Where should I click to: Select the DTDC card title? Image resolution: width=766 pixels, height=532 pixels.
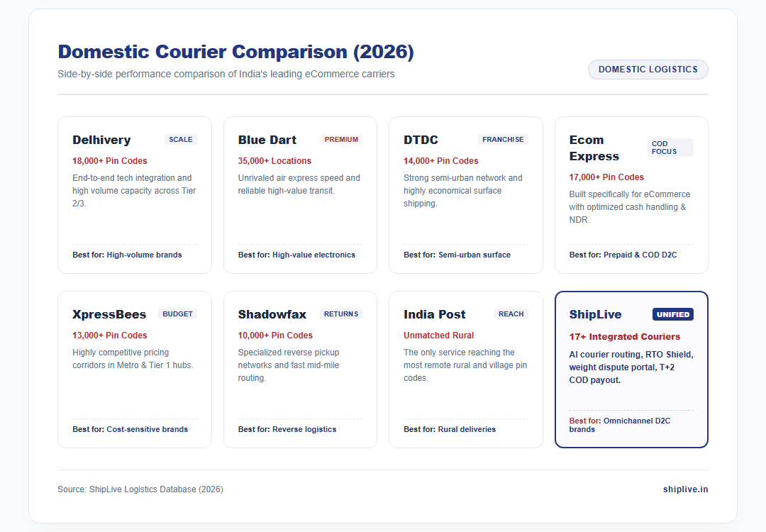tap(421, 140)
